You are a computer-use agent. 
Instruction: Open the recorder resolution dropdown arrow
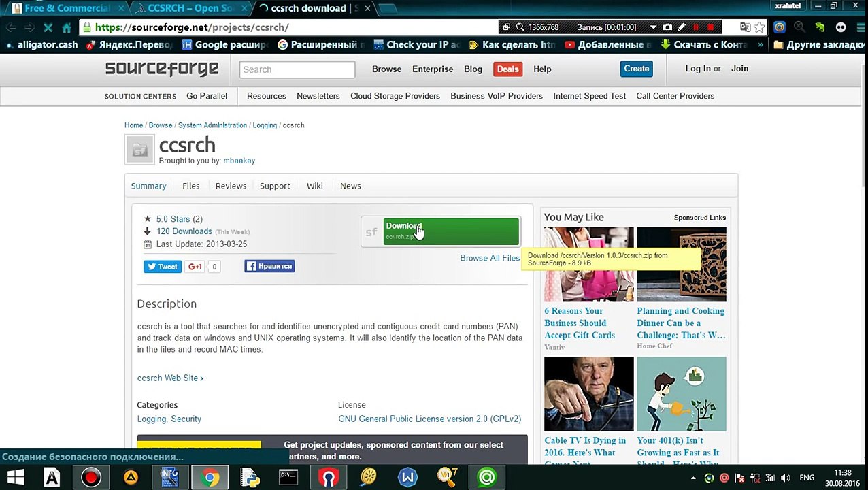click(x=653, y=27)
